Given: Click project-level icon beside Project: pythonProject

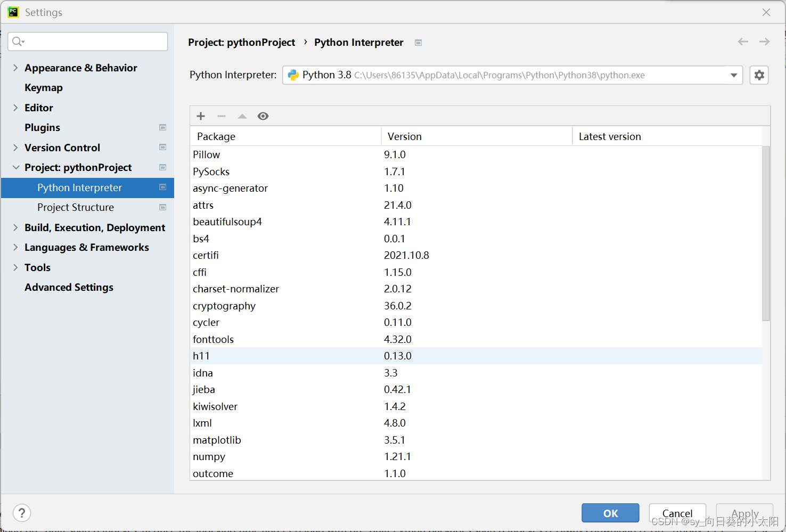Looking at the screenshot, I should pos(163,167).
